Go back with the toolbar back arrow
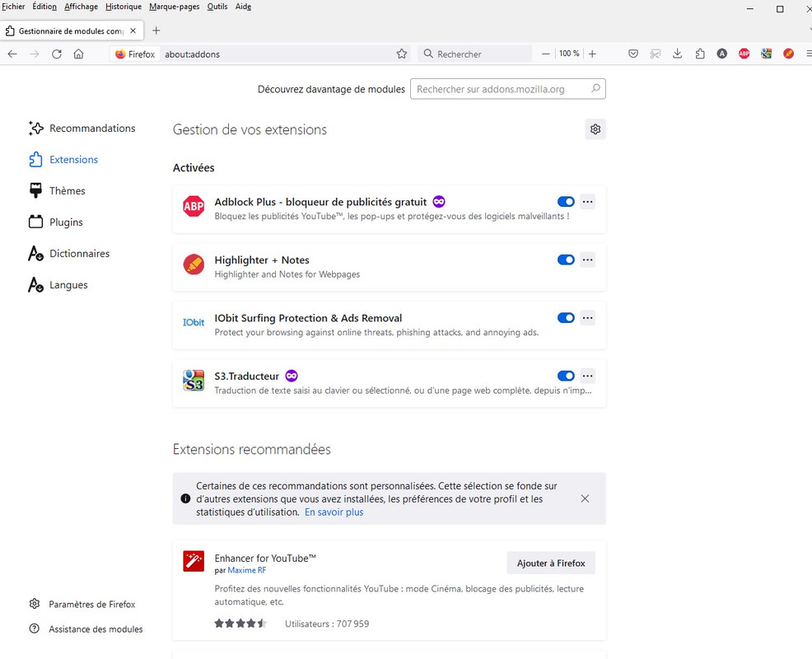This screenshot has height=659, width=812. (x=12, y=54)
